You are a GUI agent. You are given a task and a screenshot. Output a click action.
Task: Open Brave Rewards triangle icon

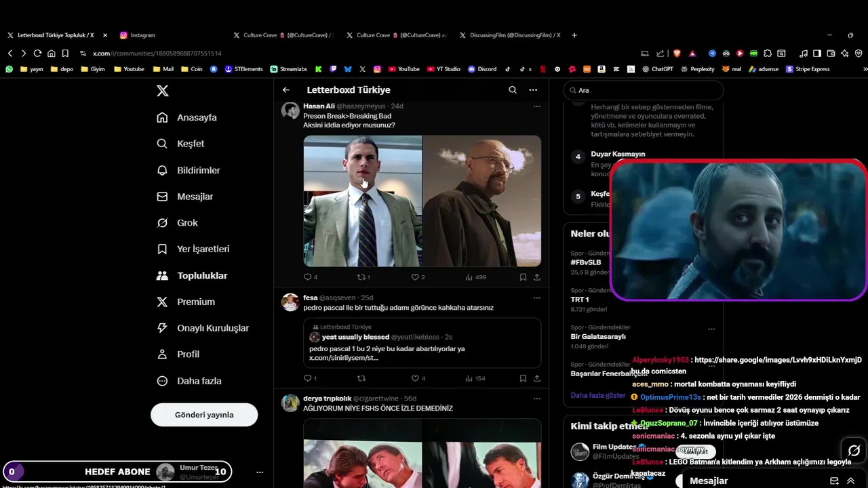pos(692,54)
